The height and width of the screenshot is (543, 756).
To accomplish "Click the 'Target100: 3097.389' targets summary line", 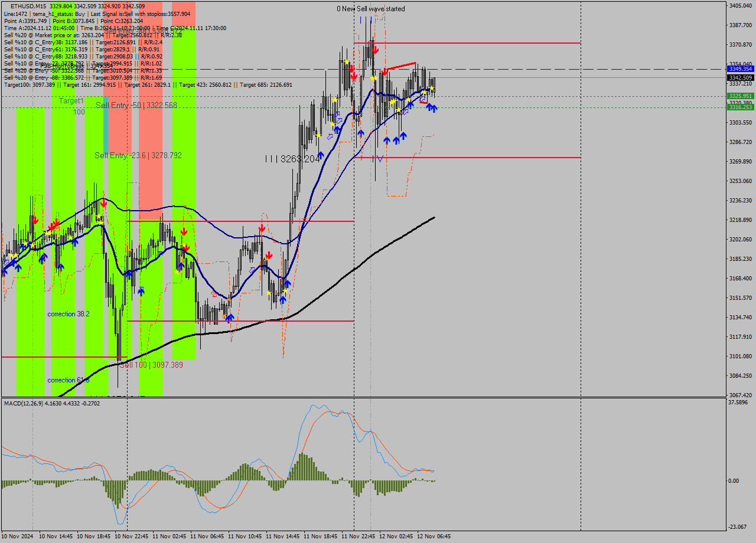I will [148, 84].
